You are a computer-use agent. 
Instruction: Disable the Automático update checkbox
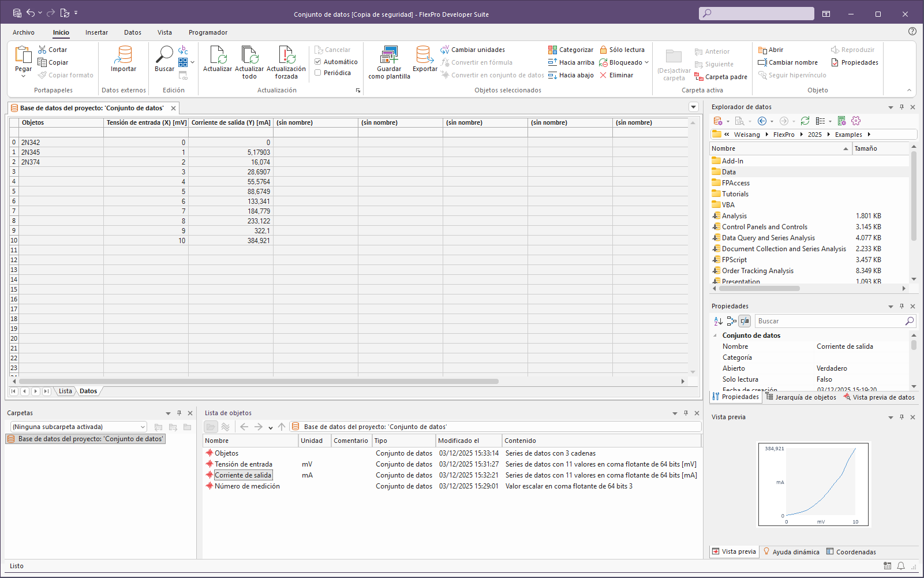318,62
